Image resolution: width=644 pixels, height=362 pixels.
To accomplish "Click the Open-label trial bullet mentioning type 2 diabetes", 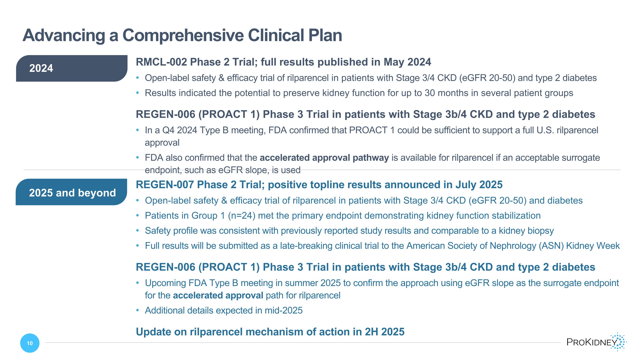I will point(371,78).
